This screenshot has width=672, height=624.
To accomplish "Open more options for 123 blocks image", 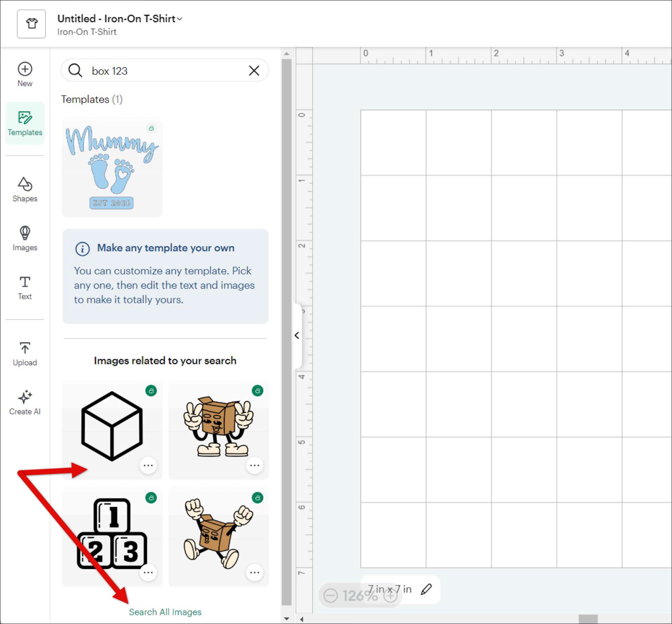I will (x=148, y=572).
